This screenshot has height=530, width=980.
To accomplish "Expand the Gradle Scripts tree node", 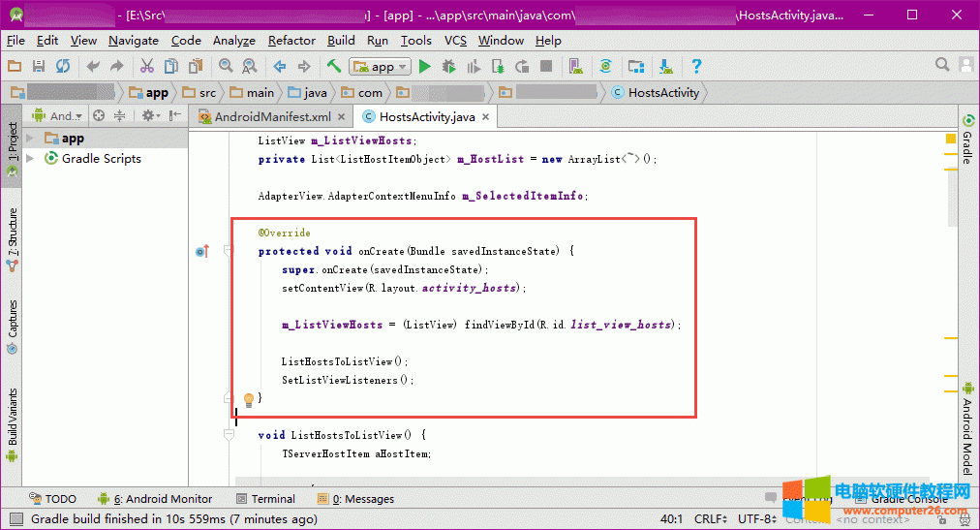I will pos(31,159).
